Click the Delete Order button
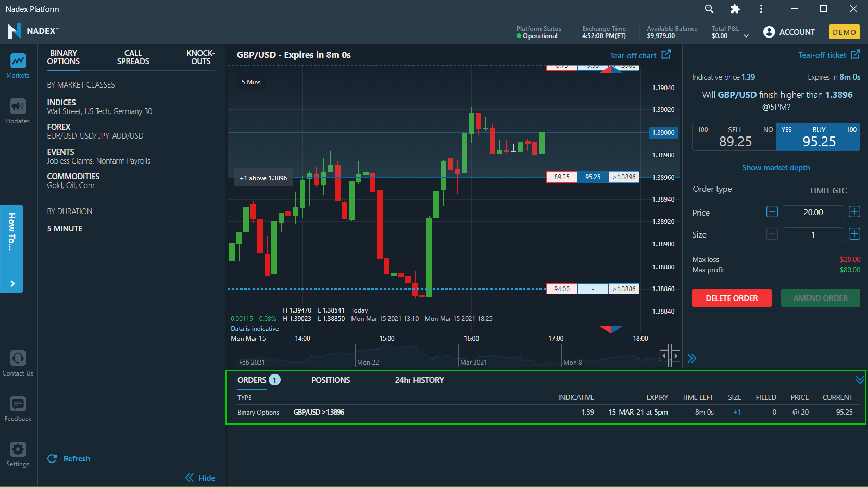Screen dimensions: 868x487 tap(732, 298)
